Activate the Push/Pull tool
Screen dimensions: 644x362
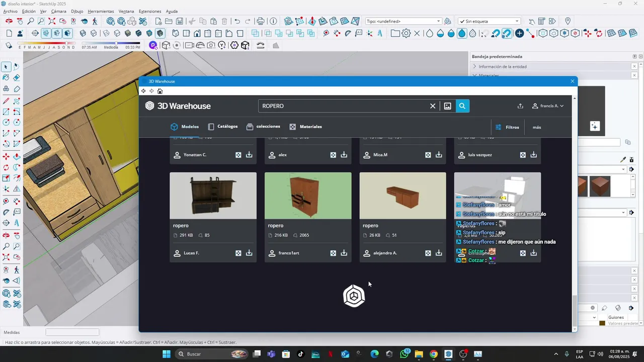(17, 157)
